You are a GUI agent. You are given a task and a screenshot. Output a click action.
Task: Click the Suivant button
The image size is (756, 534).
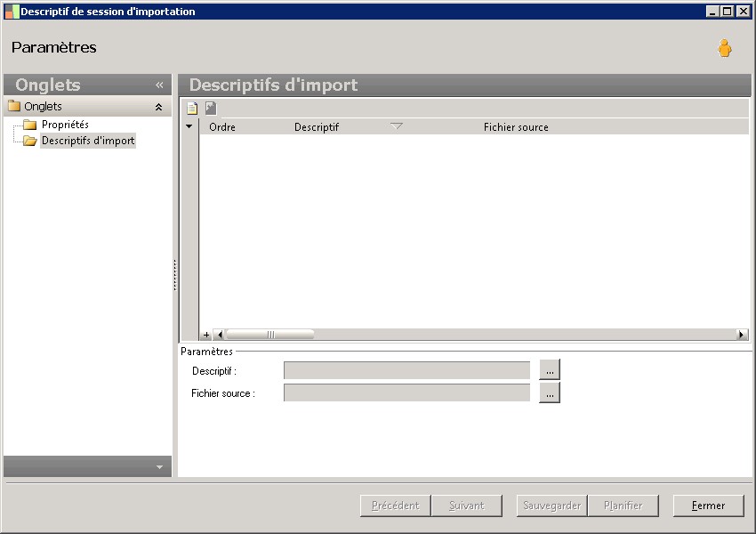467,506
